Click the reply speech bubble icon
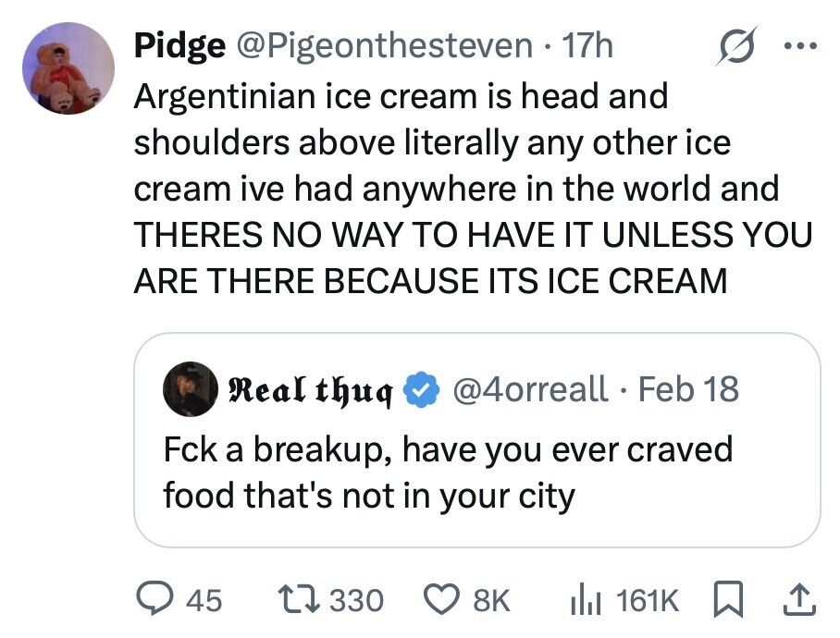The width and height of the screenshot is (840, 638). point(153,600)
